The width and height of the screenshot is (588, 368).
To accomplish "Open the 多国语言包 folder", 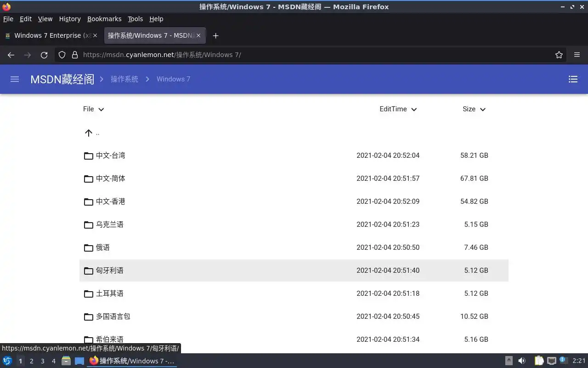I will pos(294,316).
